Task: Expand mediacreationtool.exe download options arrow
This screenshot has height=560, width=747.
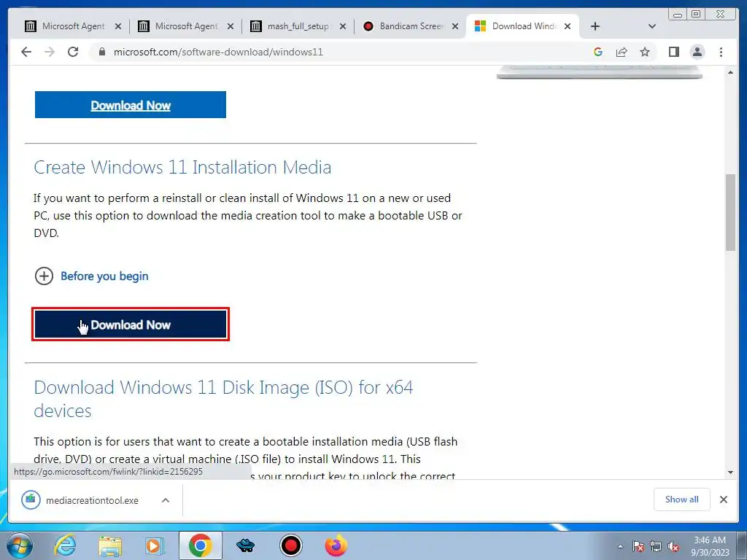Action: click(x=166, y=500)
